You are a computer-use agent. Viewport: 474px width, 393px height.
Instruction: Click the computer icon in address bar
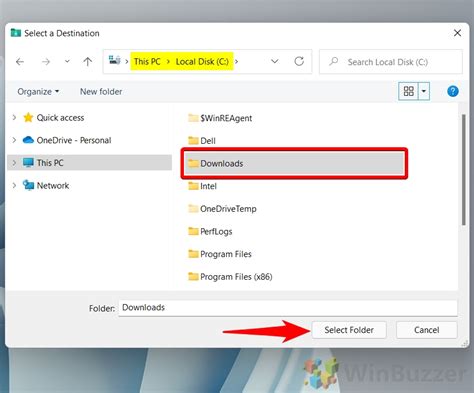coord(115,60)
